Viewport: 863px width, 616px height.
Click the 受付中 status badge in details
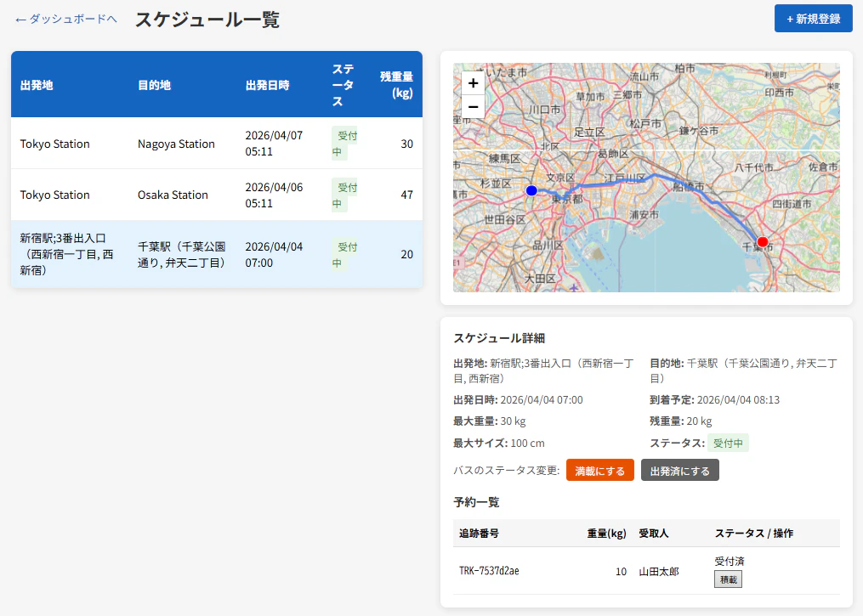click(728, 443)
